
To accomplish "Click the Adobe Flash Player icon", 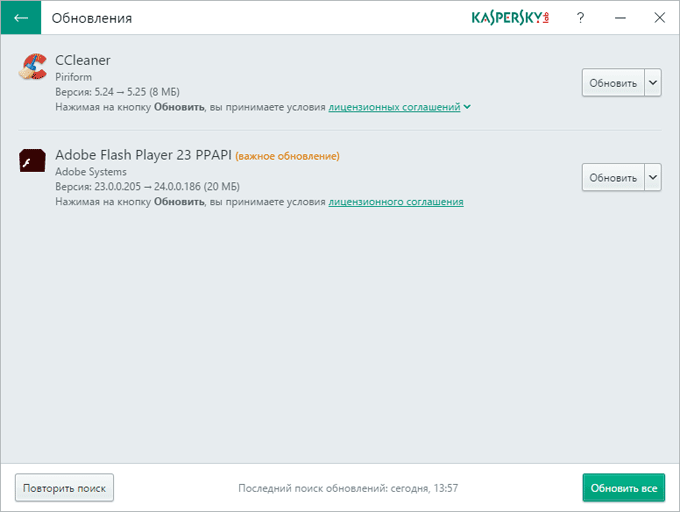I will click(33, 161).
